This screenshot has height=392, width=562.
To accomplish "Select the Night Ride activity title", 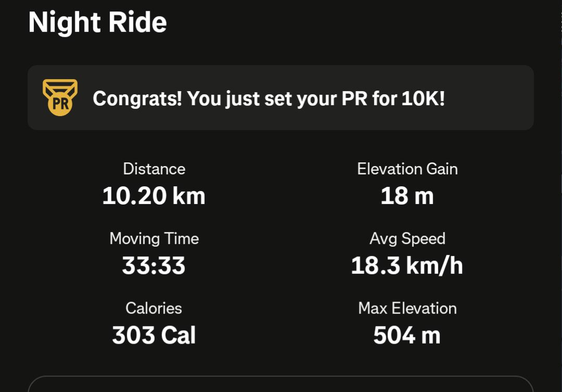I will click(97, 22).
